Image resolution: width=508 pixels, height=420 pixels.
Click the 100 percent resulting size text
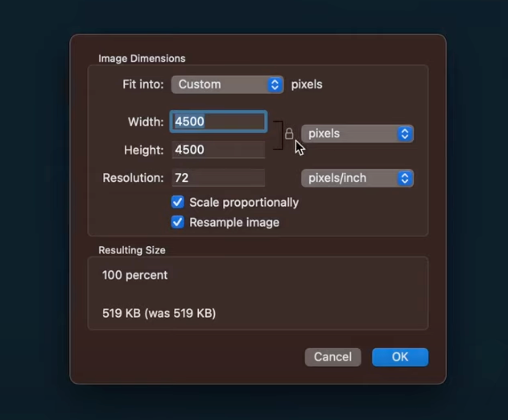point(135,276)
